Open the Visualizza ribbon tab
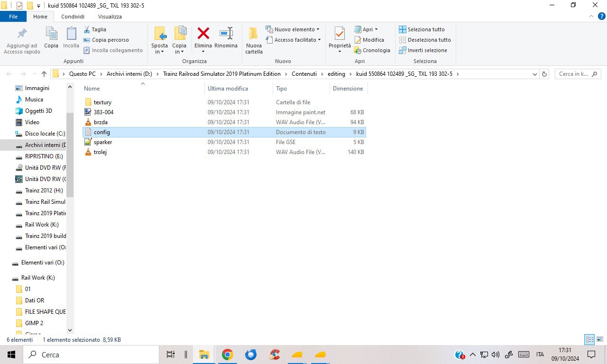607x364 pixels. (x=110, y=17)
